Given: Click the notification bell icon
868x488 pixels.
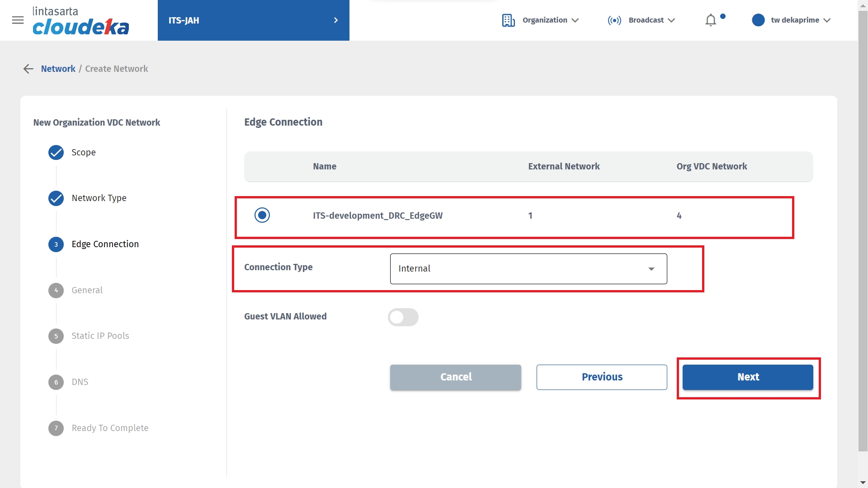Looking at the screenshot, I should coord(711,20).
